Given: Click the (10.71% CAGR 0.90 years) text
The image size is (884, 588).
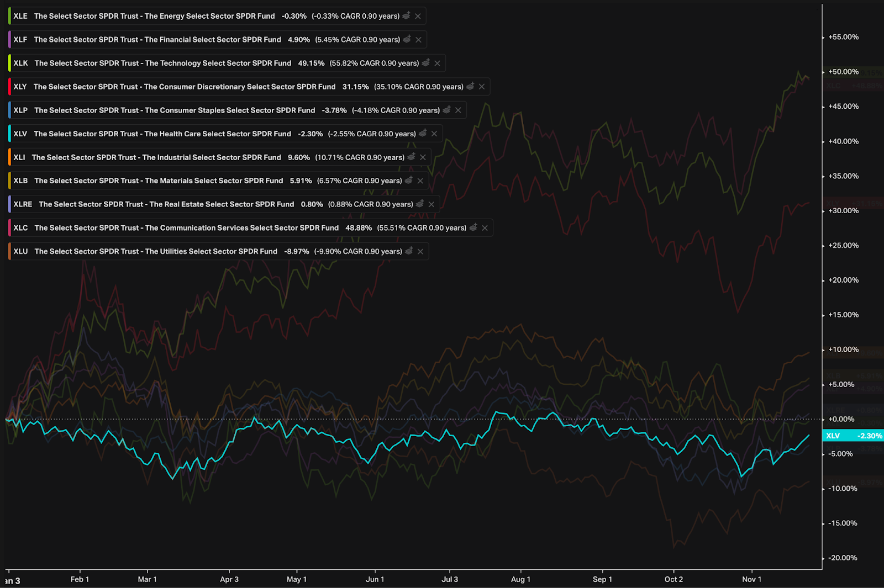Looking at the screenshot, I should pos(360,157).
